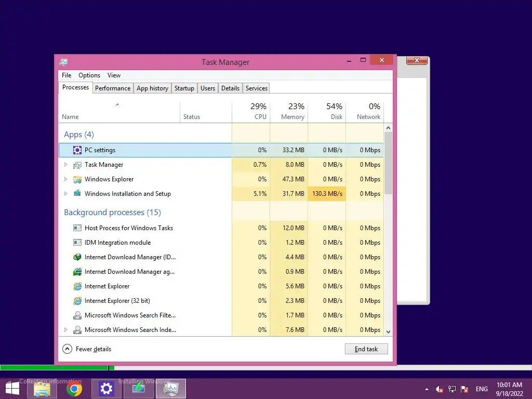Click the muted volume tray icon
This screenshot has height=399, width=532.
(x=440, y=389)
